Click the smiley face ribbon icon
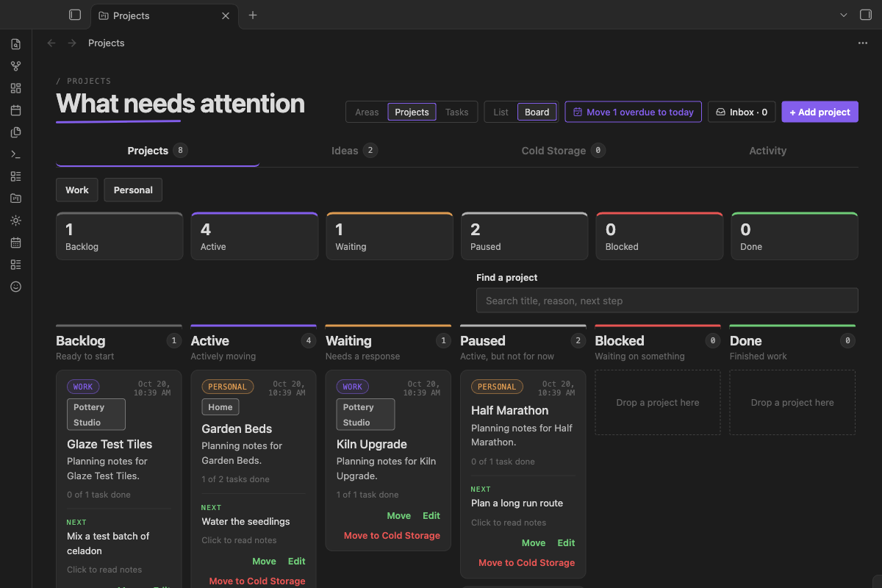The width and height of the screenshot is (882, 588). pos(15,287)
